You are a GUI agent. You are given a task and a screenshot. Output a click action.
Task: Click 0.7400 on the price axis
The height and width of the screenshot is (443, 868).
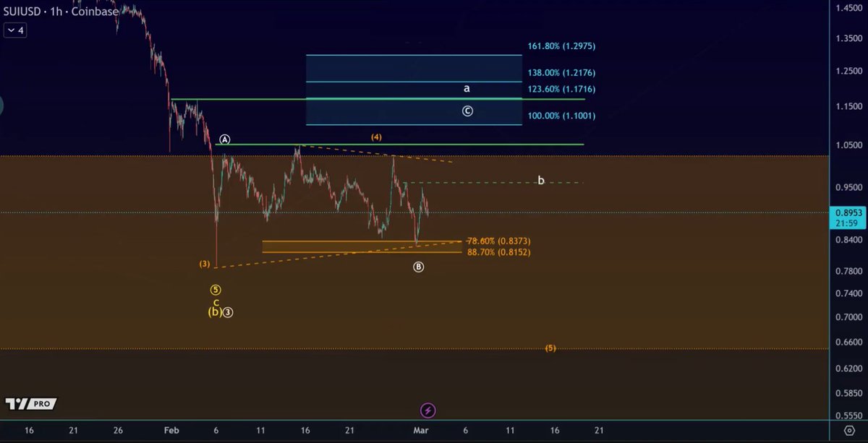849,293
